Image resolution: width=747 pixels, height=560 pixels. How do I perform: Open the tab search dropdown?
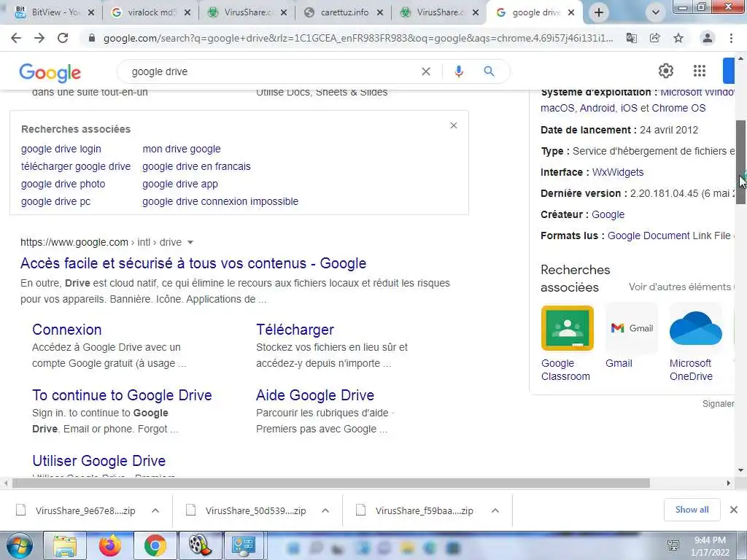pos(656,12)
